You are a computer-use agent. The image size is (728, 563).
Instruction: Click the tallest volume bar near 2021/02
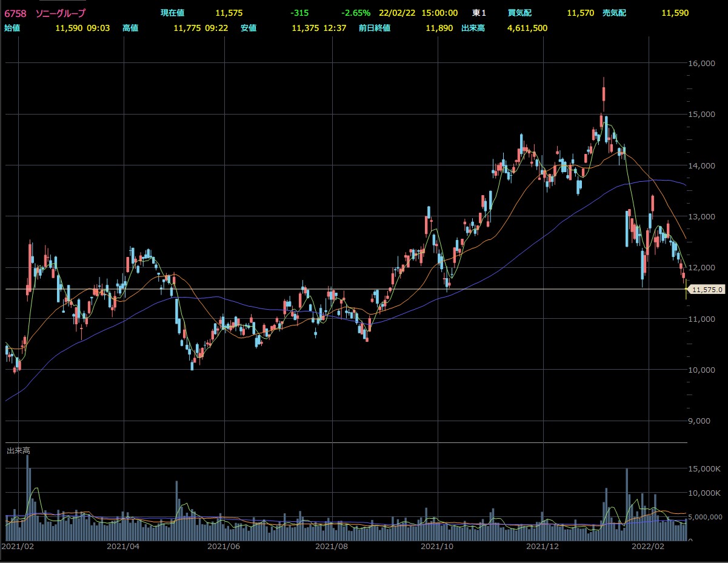[x=28, y=497]
